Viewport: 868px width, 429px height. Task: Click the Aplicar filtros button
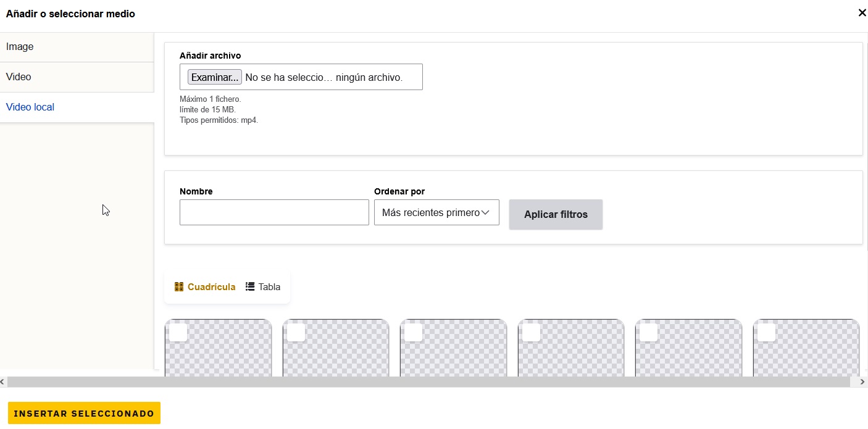click(556, 215)
